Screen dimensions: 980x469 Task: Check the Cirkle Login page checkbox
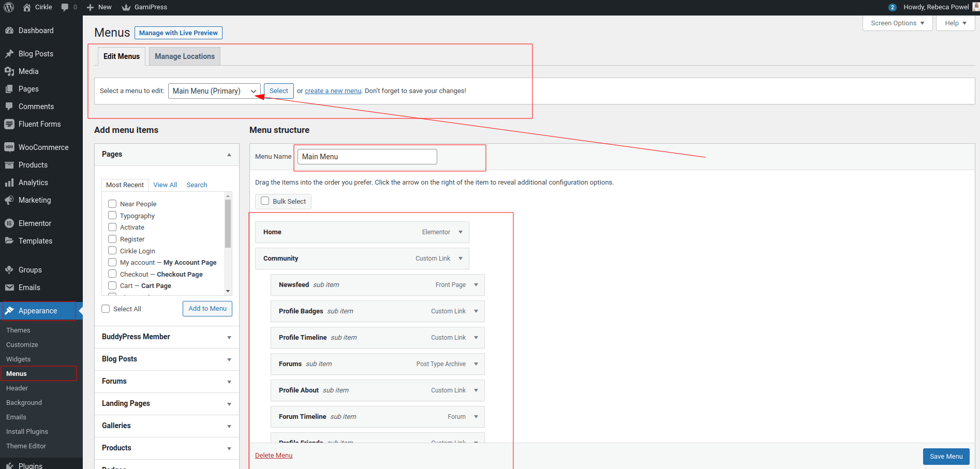[112, 251]
